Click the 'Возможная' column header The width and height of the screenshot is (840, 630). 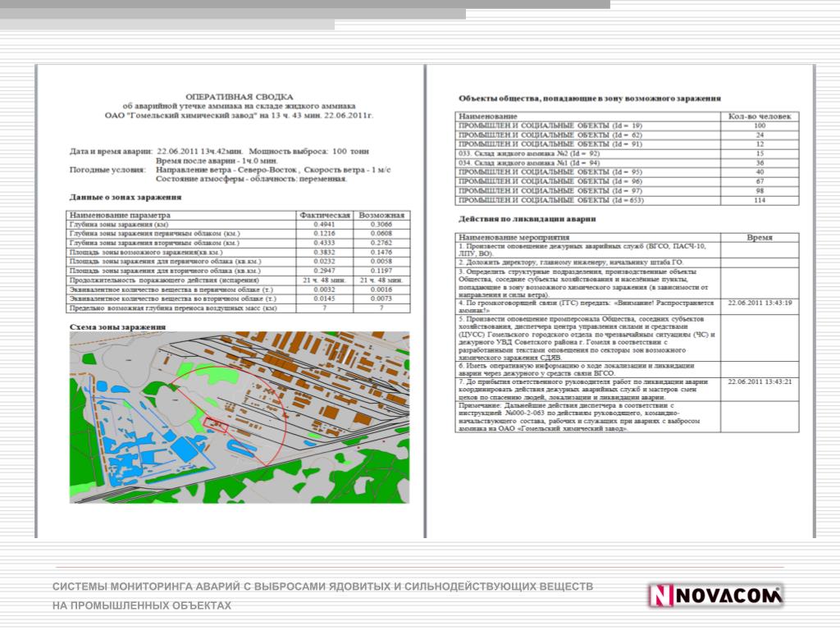pos(381,216)
